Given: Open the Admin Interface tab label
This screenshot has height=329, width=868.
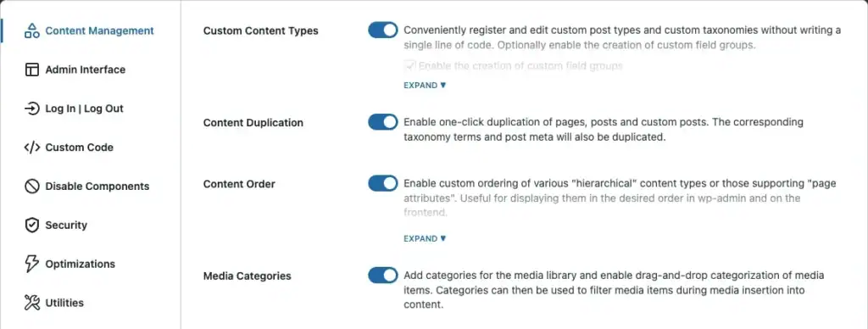Looking at the screenshot, I should 86,70.
